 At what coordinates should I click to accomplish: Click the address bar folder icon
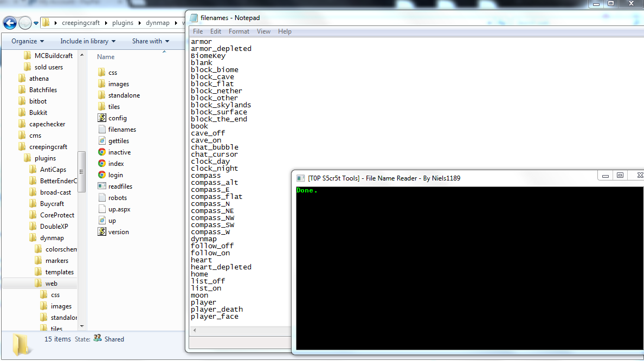click(x=46, y=23)
